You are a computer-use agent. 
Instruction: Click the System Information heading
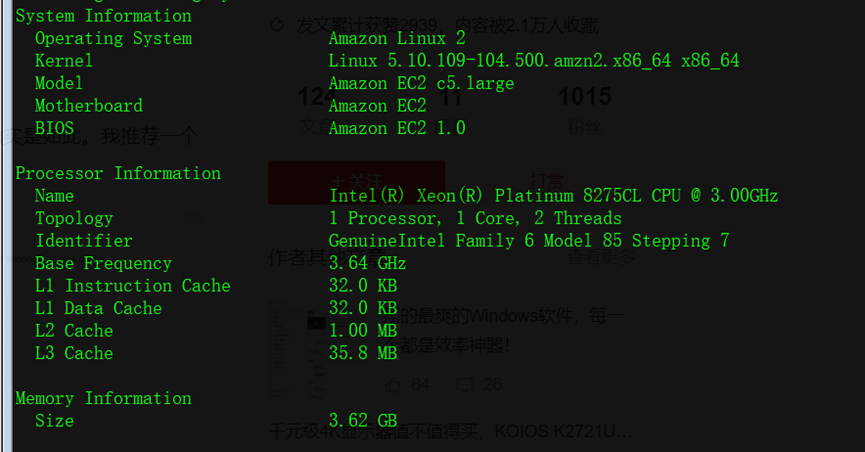click(104, 16)
